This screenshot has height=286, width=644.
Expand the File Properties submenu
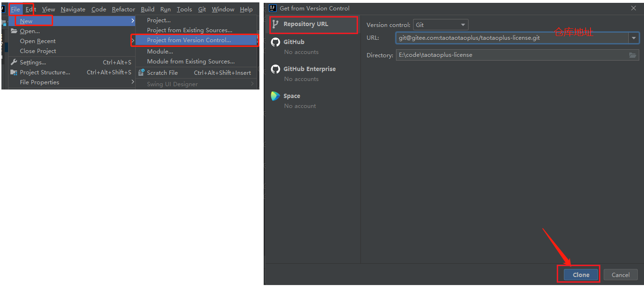click(72, 82)
